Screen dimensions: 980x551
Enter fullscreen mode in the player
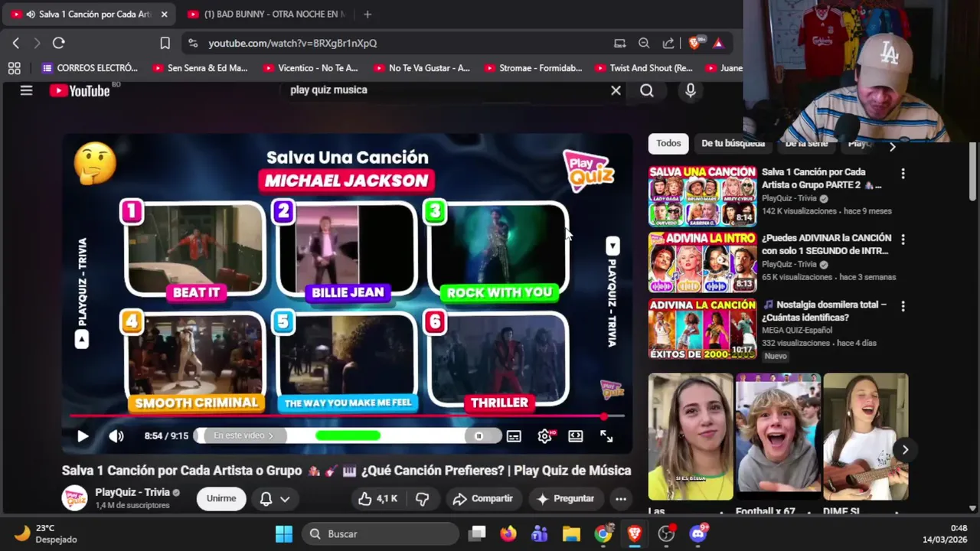coord(606,436)
